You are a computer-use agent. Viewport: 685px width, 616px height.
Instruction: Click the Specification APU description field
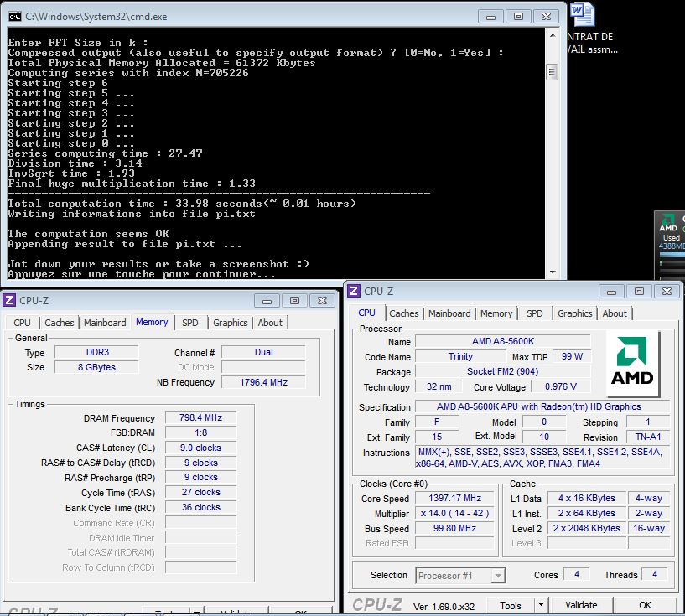click(542, 406)
